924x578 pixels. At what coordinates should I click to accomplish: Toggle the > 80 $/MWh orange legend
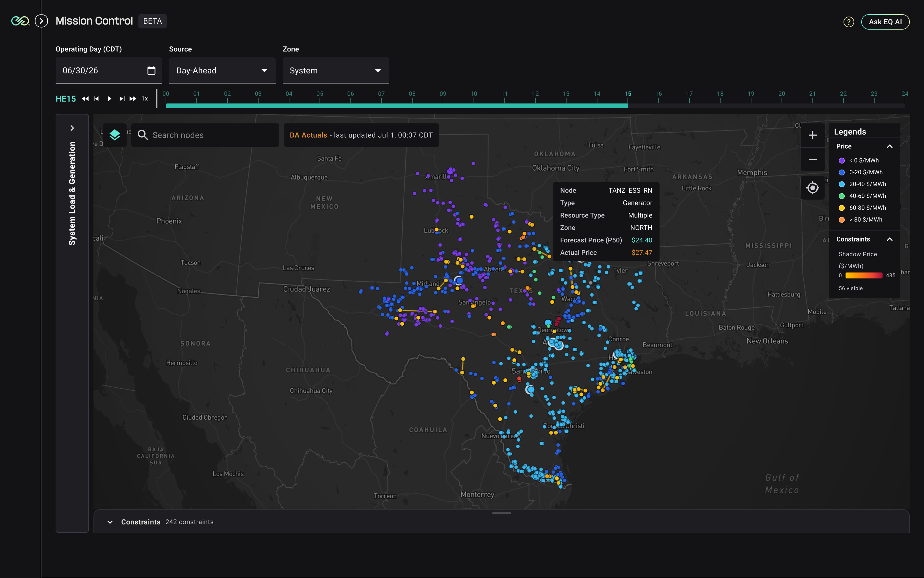click(860, 219)
